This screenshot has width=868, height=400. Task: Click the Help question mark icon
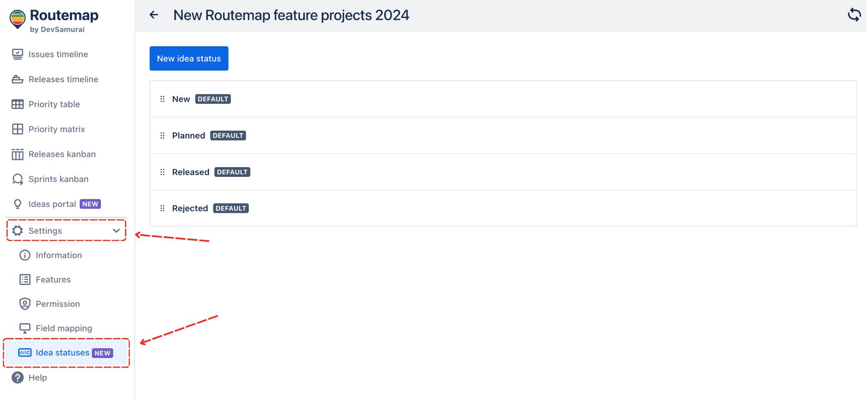(17, 377)
